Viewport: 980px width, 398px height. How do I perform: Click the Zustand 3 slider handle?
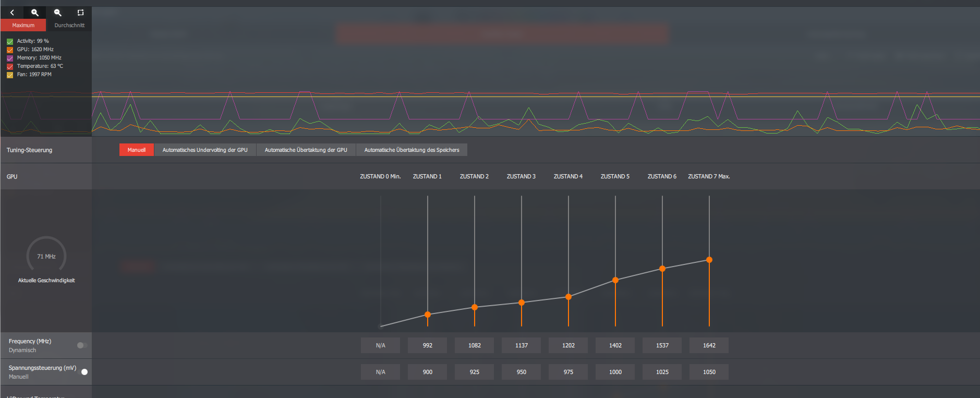point(522,303)
